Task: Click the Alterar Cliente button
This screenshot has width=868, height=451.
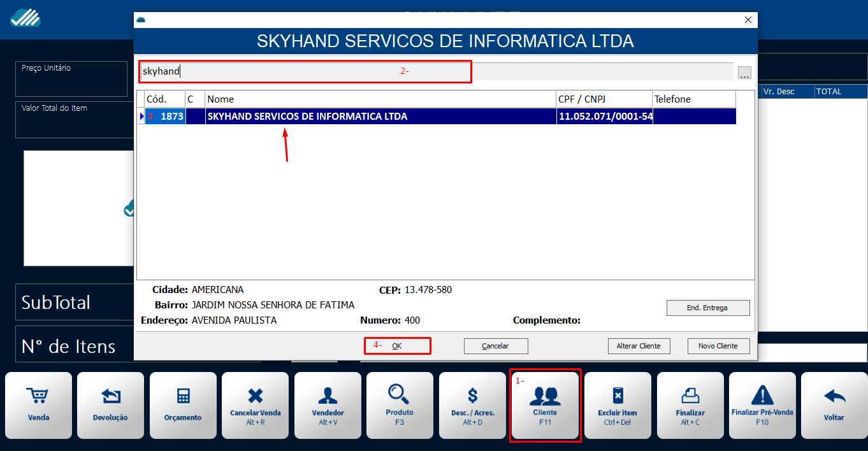Action: (639, 346)
